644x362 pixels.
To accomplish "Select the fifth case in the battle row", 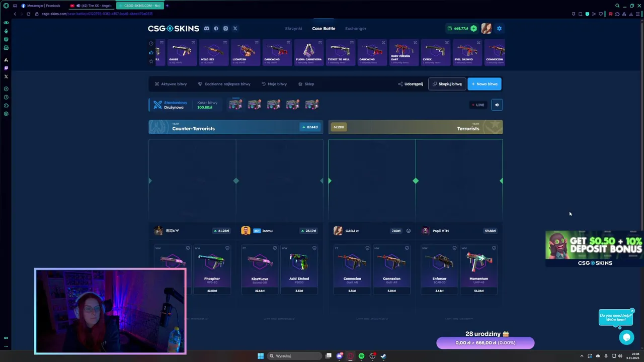I will tap(311, 105).
